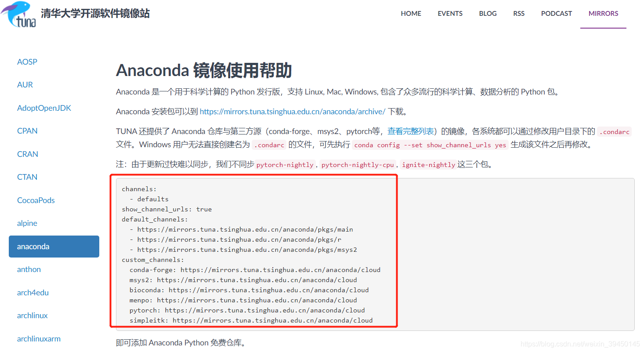Click the pytorch-nightly-cpu inline code

click(x=358, y=165)
